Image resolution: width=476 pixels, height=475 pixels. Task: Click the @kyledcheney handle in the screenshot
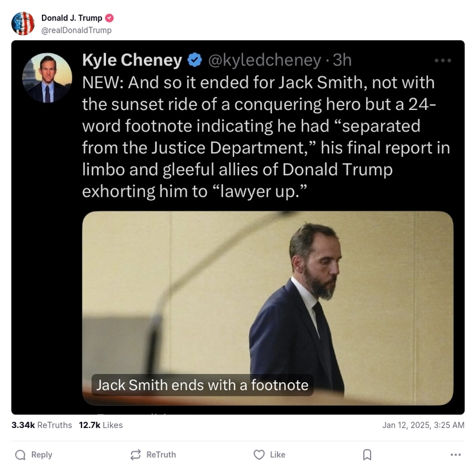tap(265, 60)
